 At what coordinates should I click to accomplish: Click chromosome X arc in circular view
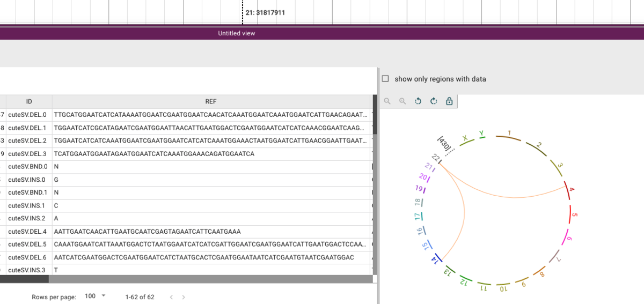coord(466,141)
